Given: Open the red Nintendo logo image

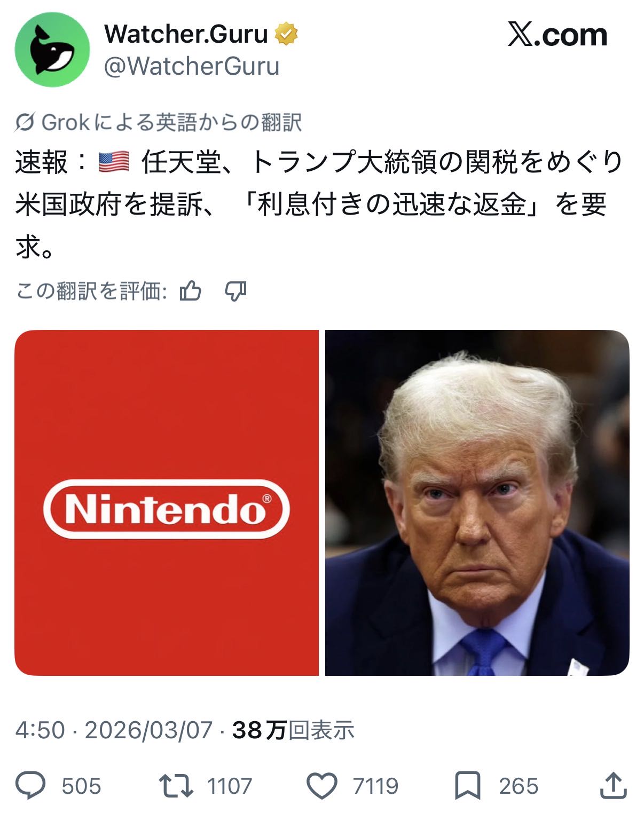Looking at the screenshot, I should 167,503.
